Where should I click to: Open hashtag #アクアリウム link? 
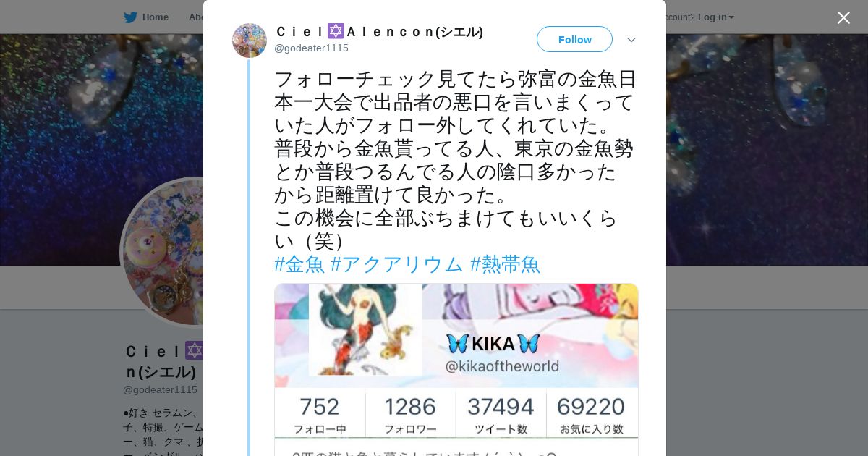coord(397,264)
